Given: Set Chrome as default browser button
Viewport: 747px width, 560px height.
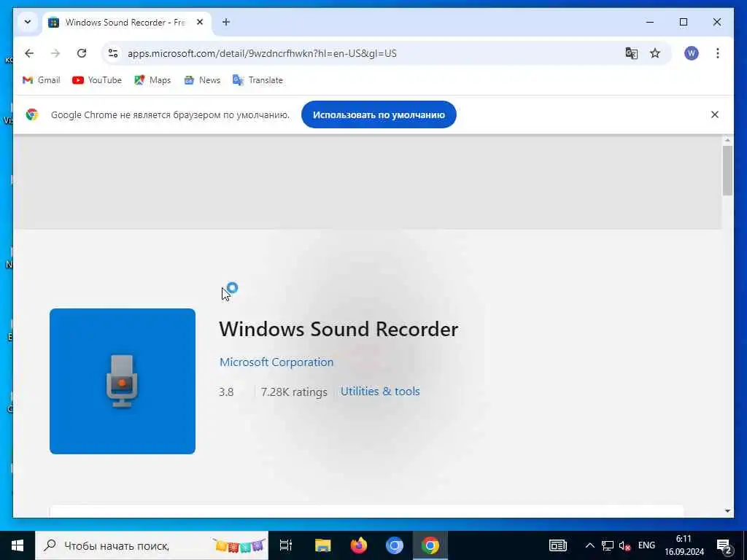Looking at the screenshot, I should pyautogui.click(x=379, y=114).
